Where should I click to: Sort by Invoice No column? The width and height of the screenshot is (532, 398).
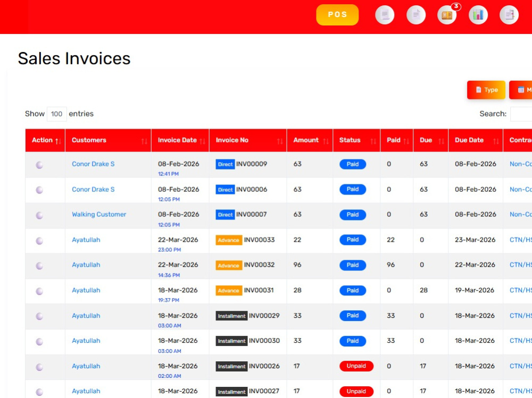(x=248, y=140)
